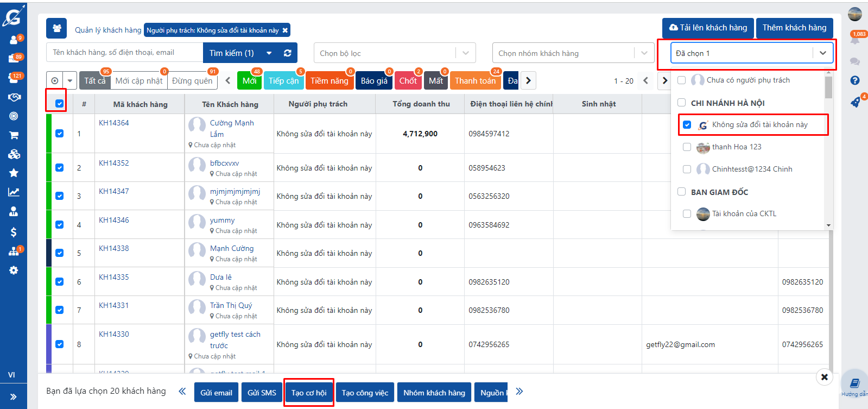Click the blue help question mark icon
868x409 pixels.
coord(855,80)
